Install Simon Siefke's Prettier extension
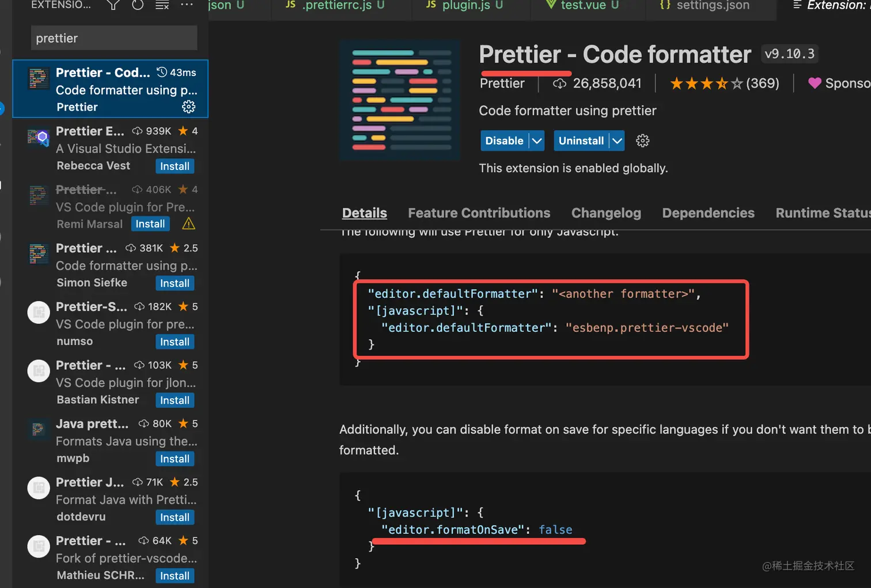871x588 pixels. click(x=175, y=283)
